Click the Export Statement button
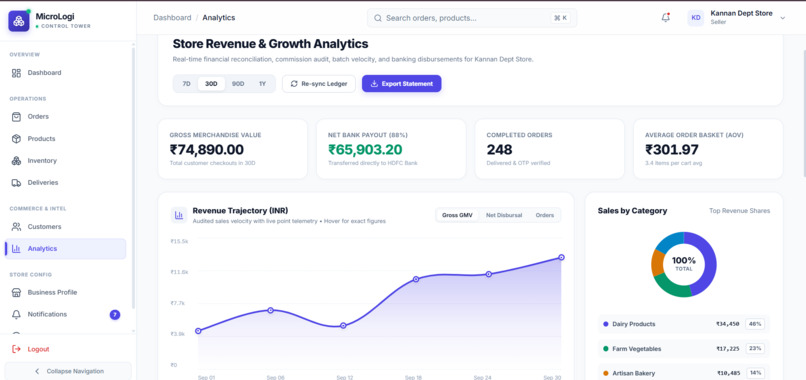This screenshot has height=380, width=806. (x=401, y=84)
